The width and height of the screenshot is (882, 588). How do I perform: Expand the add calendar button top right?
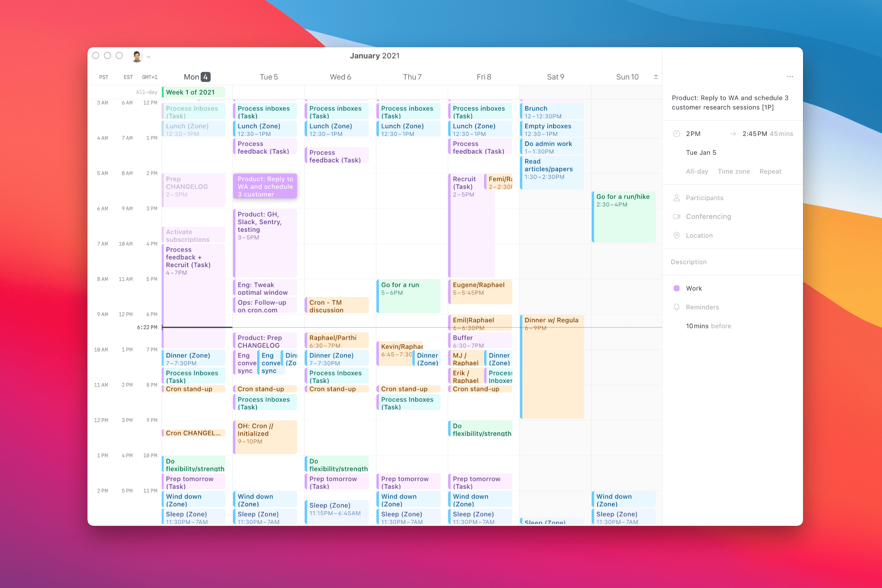tap(657, 77)
